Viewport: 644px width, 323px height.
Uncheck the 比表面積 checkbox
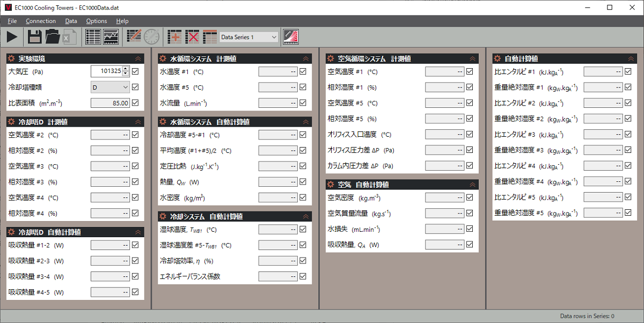135,102
